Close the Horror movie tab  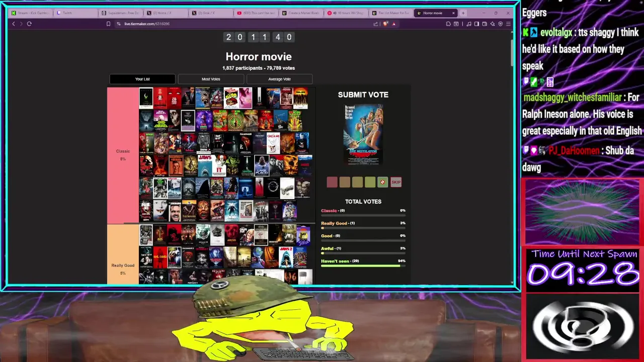(x=453, y=13)
